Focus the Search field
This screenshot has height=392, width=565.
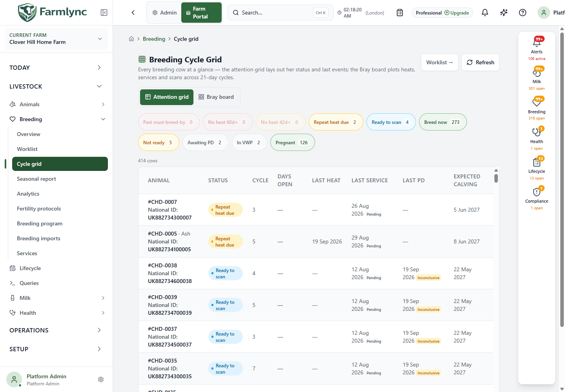[x=280, y=13]
